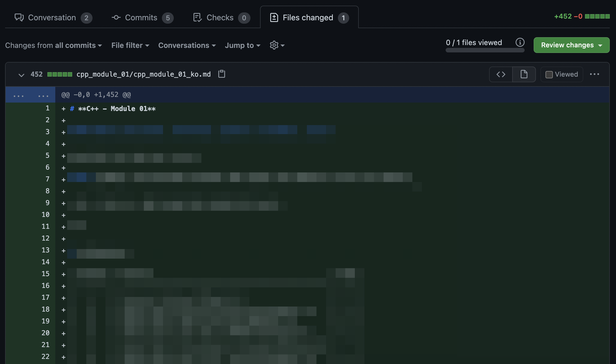Click the Conversation tab speech bubble icon
The width and height of the screenshot is (616, 364).
click(x=19, y=17)
